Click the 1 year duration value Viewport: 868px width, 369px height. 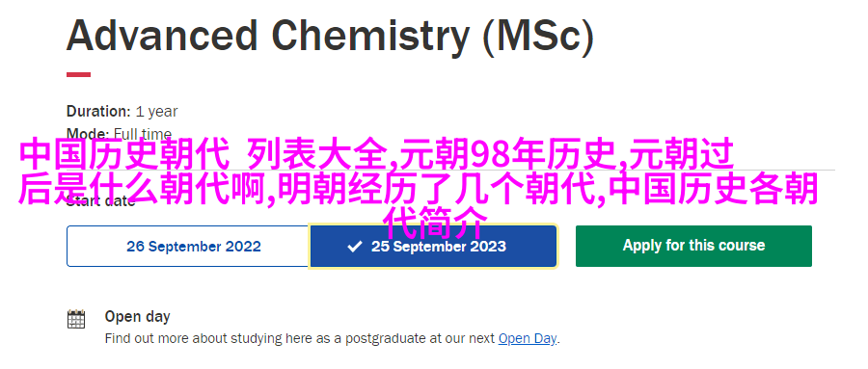156,111
